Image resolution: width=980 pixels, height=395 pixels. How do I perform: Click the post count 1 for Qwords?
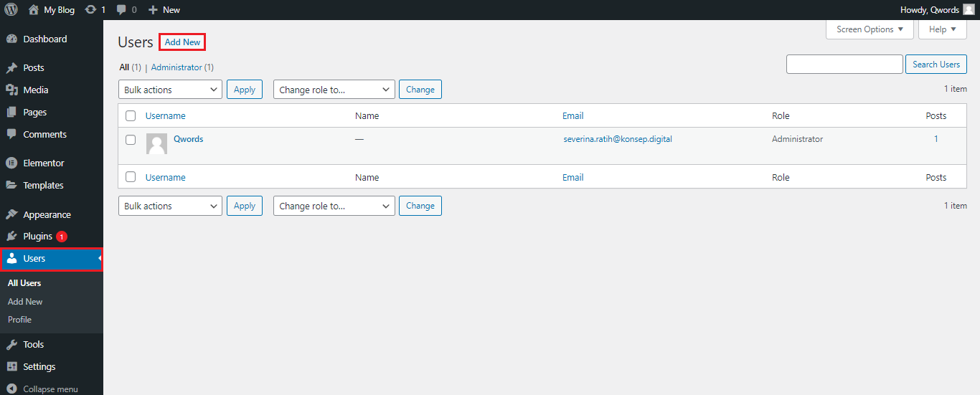coord(936,139)
